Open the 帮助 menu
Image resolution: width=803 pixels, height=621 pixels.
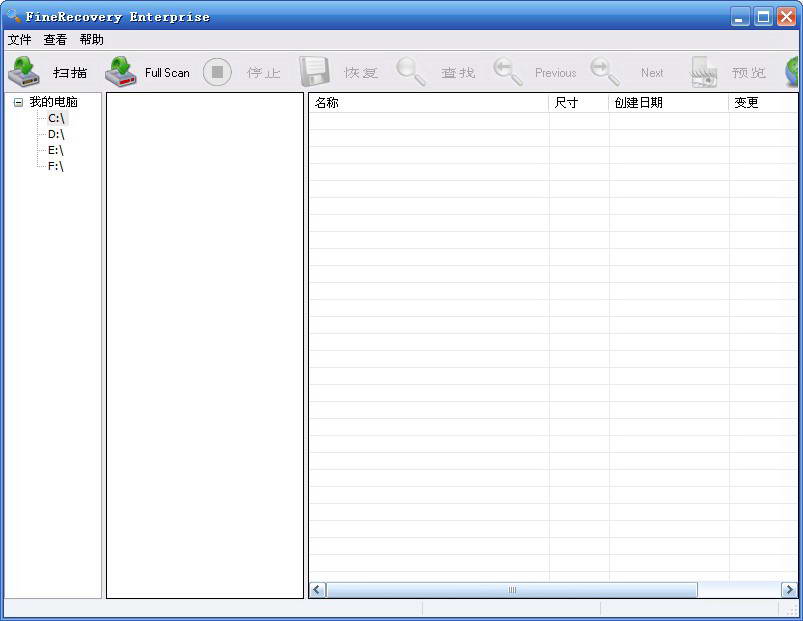click(x=92, y=39)
